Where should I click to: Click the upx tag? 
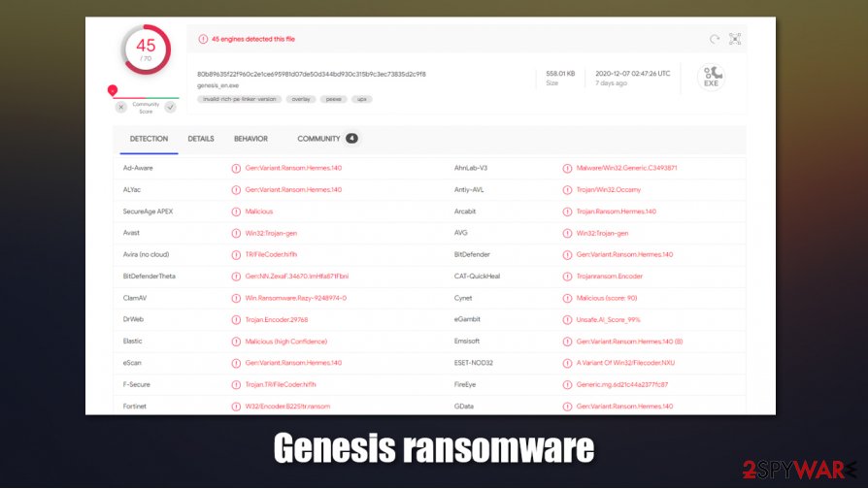361,99
